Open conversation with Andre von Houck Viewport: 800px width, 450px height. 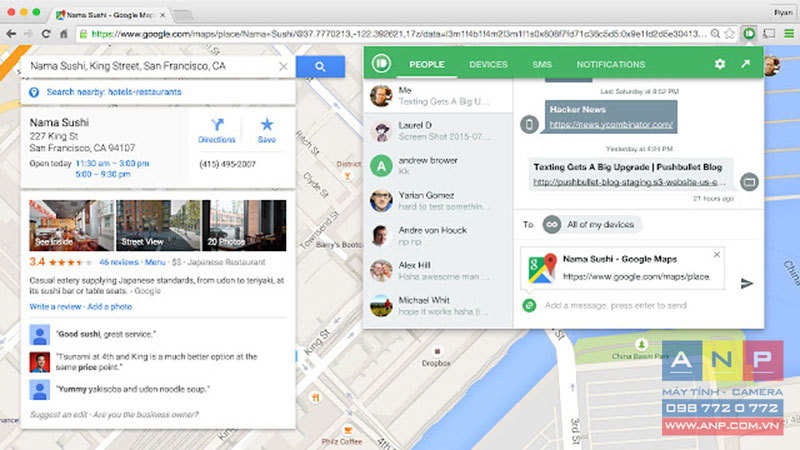pyautogui.click(x=438, y=236)
